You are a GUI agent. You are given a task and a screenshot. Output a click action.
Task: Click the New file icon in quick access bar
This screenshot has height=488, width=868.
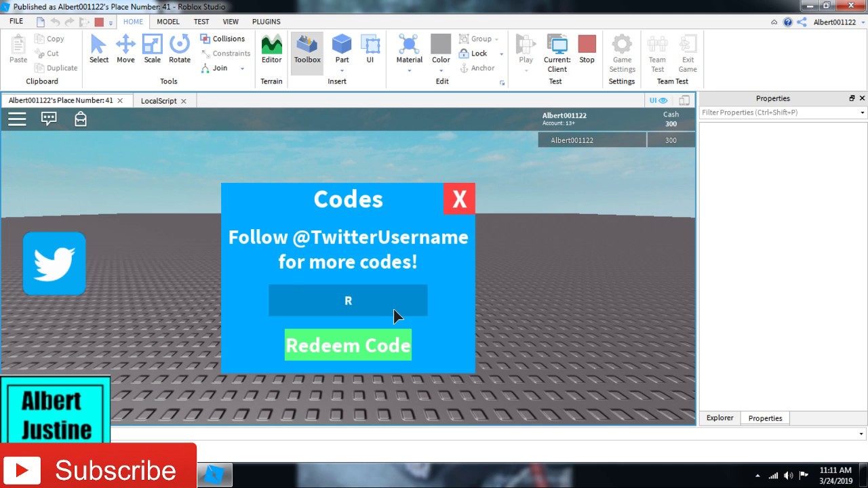tap(41, 22)
